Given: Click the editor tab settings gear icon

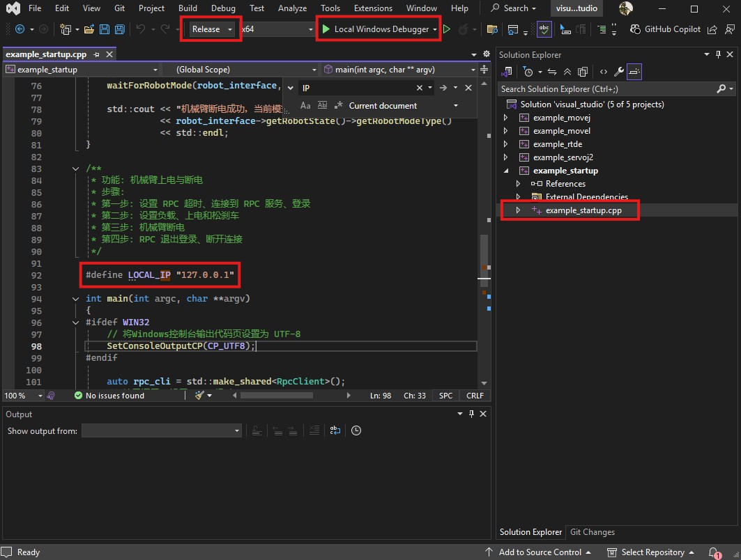Looking at the screenshot, I should coord(487,54).
